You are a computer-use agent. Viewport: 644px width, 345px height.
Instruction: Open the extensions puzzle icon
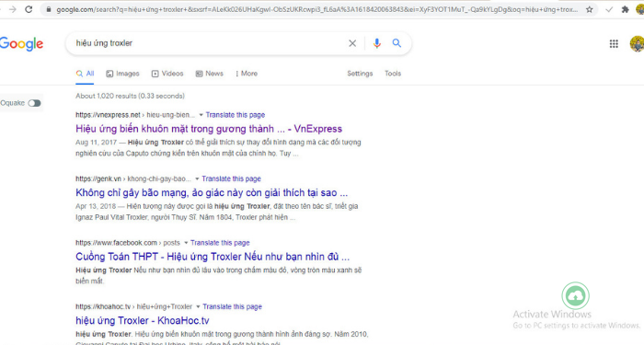coord(625,9)
